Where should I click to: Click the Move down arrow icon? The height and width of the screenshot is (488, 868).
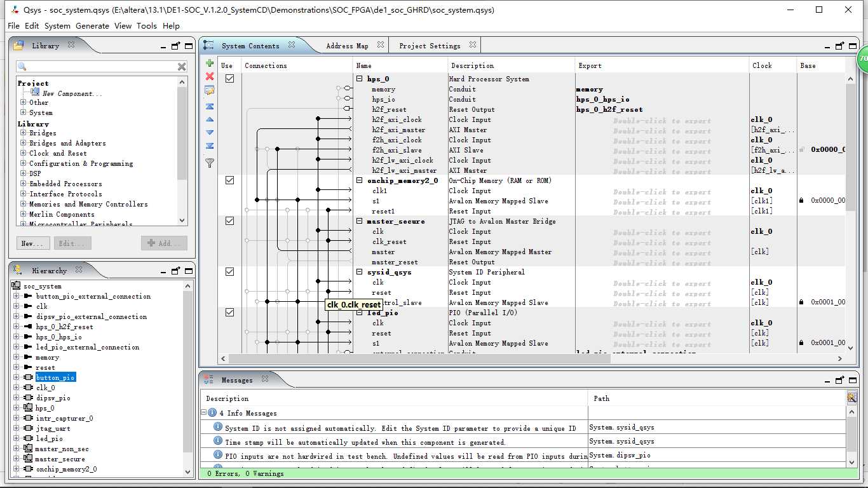(x=210, y=133)
